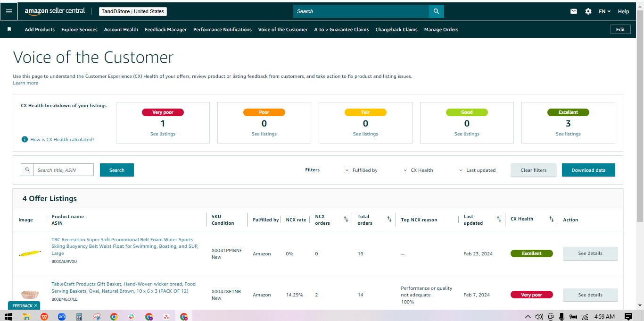
Task: Click See listings under Excellent
Action: 568,134
